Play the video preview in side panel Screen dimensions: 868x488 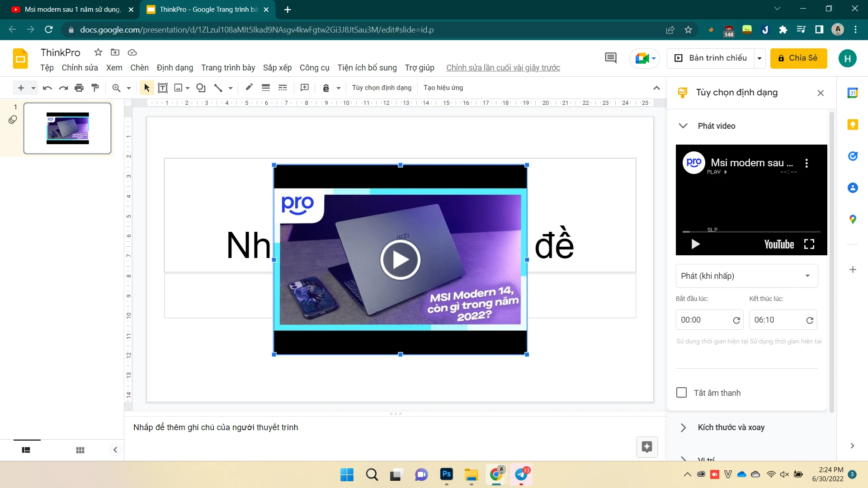tap(695, 244)
